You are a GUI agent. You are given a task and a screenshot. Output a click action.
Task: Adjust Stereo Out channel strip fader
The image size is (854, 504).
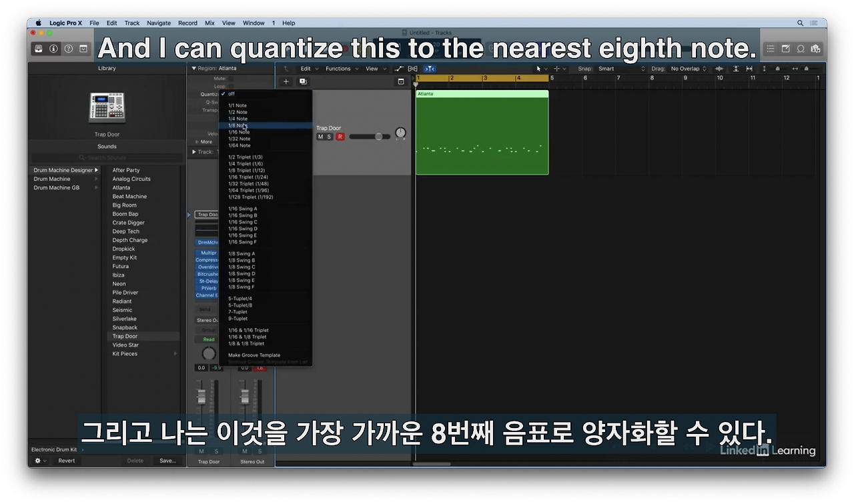(245, 397)
